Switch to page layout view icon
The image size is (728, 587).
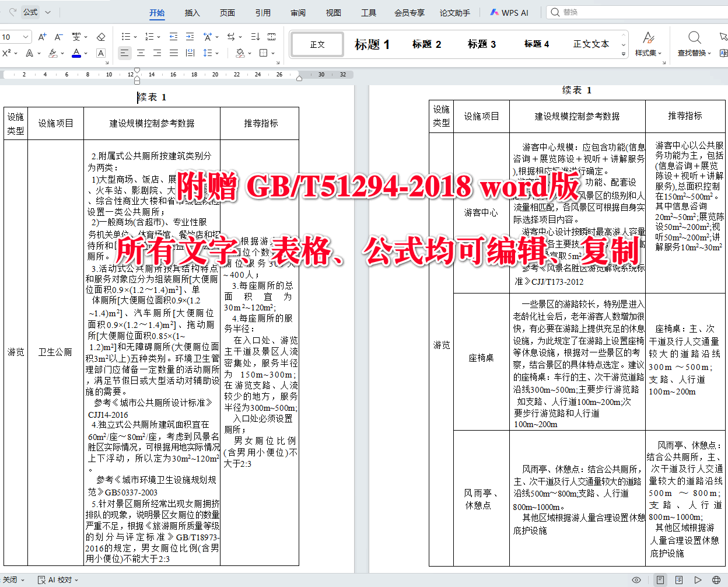[660, 580]
